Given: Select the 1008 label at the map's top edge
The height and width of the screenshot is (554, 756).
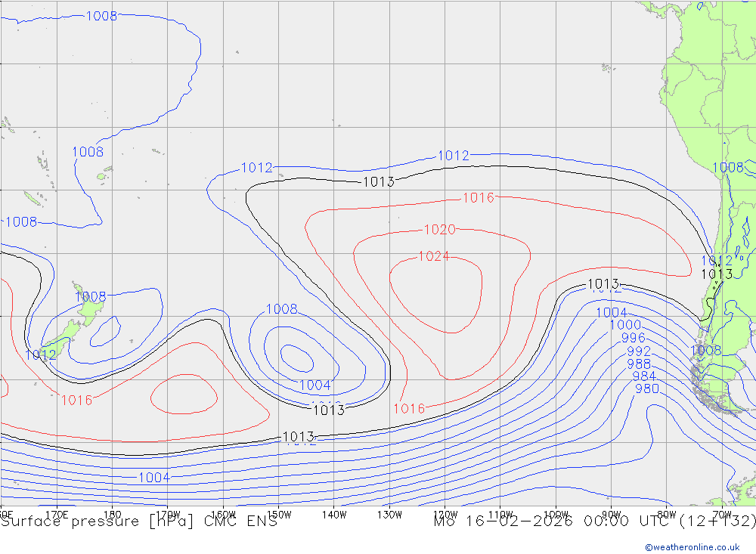Looking at the screenshot, I should pyautogui.click(x=101, y=16).
